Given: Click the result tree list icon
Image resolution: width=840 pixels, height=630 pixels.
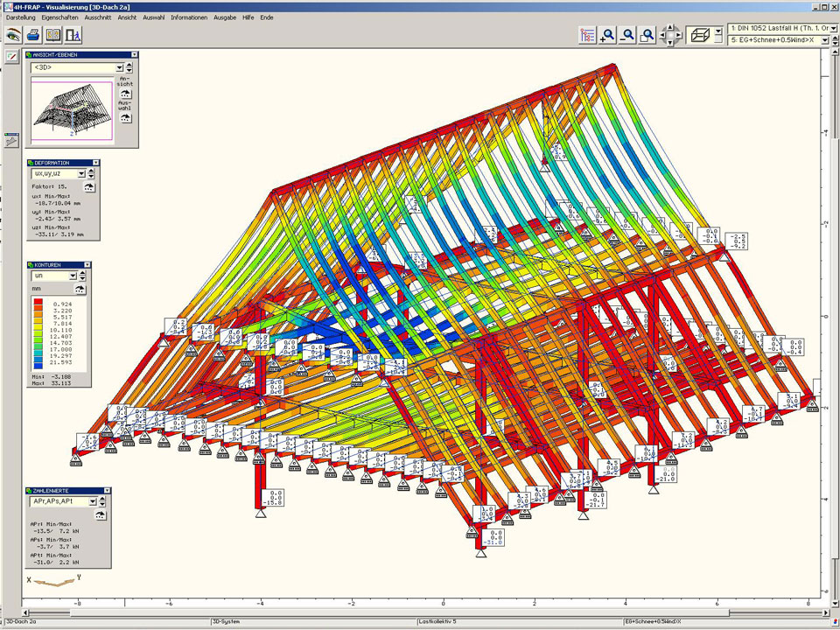Looking at the screenshot, I should pos(587,35).
